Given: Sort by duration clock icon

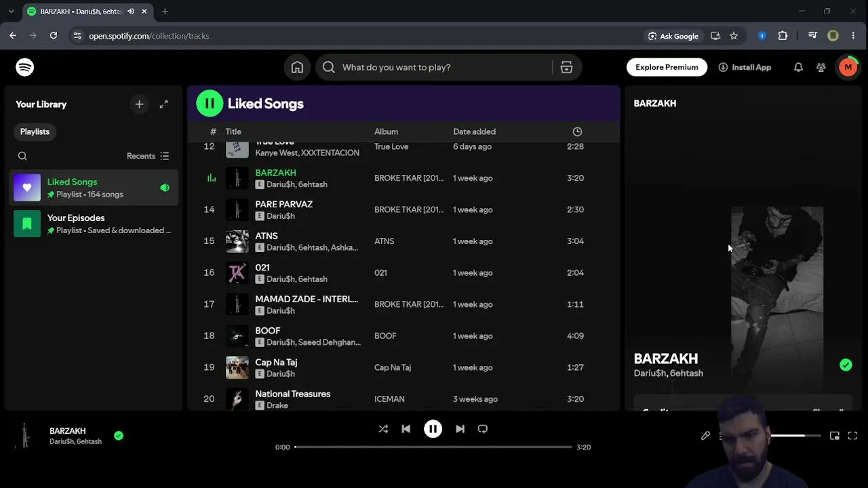Looking at the screenshot, I should pyautogui.click(x=577, y=131).
